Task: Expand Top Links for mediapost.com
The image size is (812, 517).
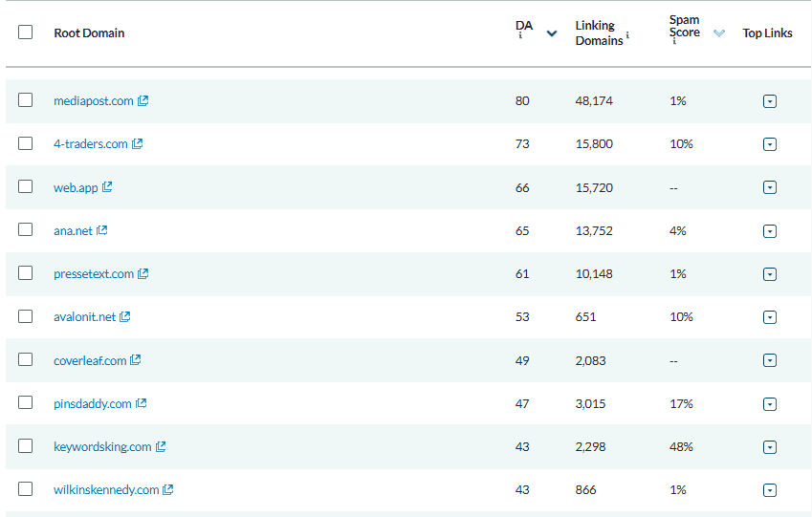Action: pyautogui.click(x=770, y=101)
